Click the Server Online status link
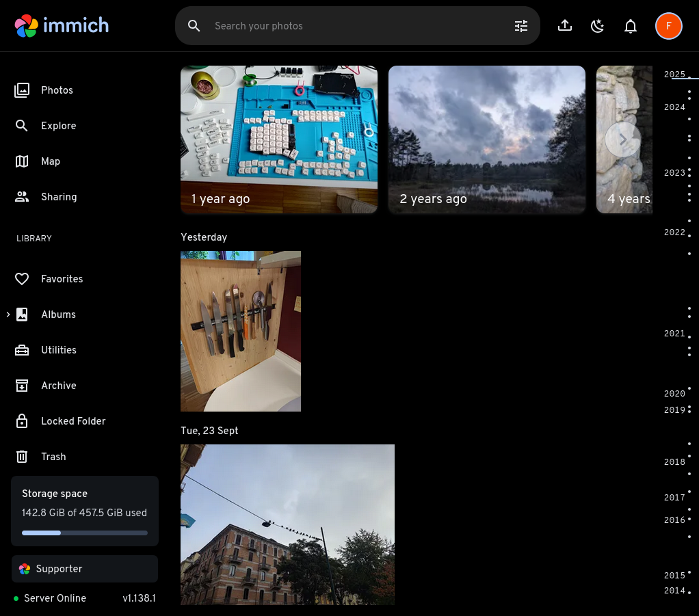The width and height of the screenshot is (699, 616). (55, 598)
